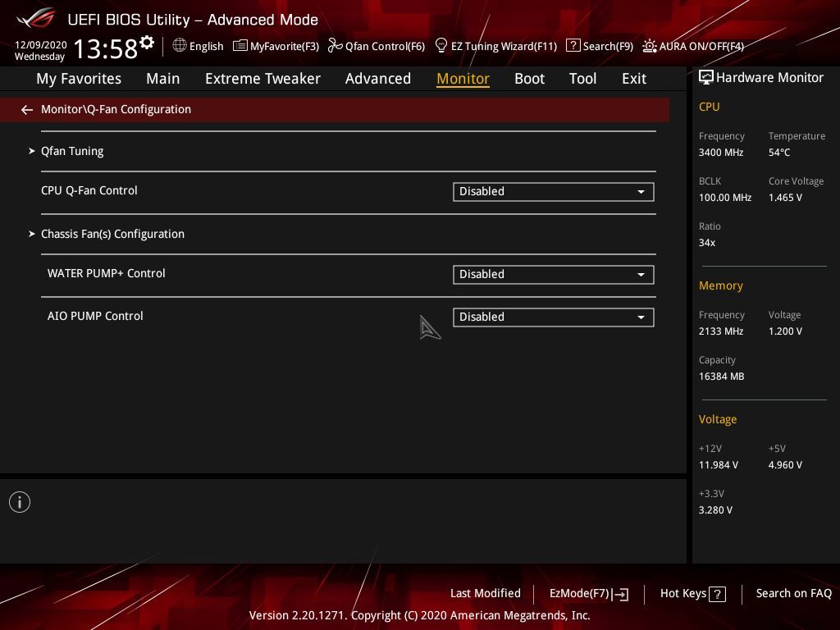840x630 pixels.
Task: Open the AIO PUMP Control dropdown
Action: point(554,317)
